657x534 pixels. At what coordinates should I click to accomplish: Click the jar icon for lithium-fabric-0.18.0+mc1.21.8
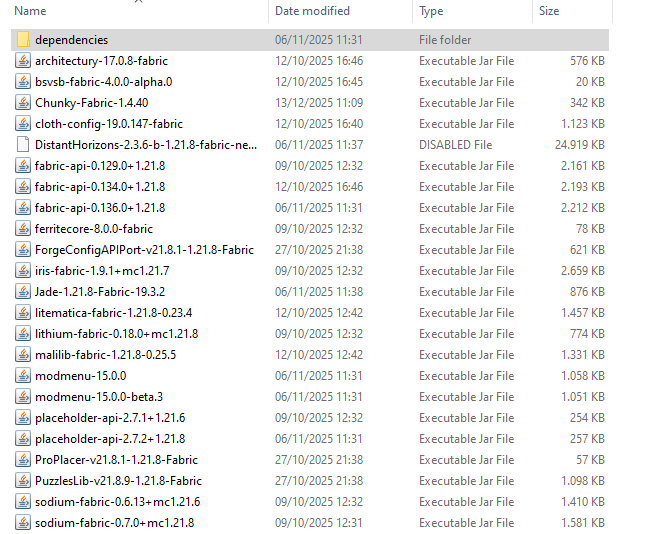23,334
